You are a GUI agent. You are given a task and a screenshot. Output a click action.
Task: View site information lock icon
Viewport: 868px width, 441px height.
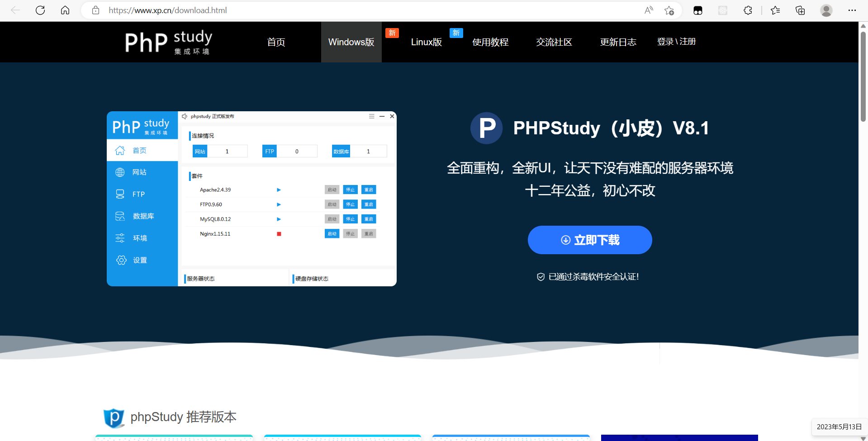point(95,10)
